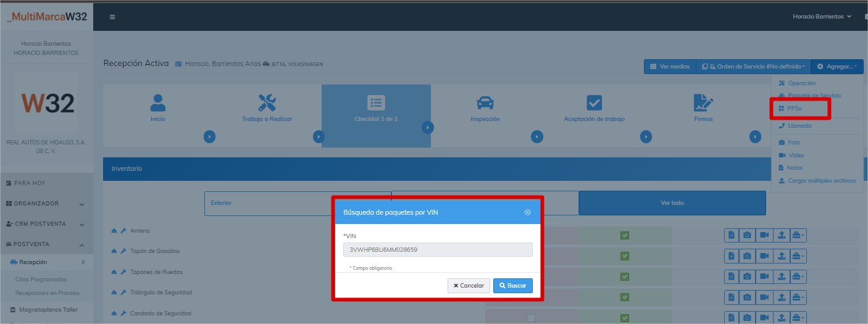The image size is (868, 324).
Task: Open Citas Programadas in the sidebar
Action: tap(41, 280)
